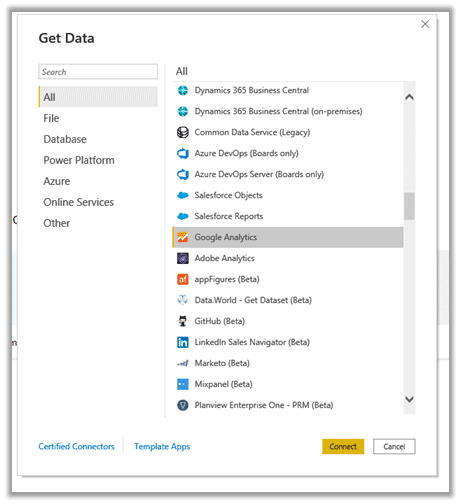Viewport: 461px width, 504px height.
Task: Click the Mixpanel (Beta) icon
Action: coord(183,384)
